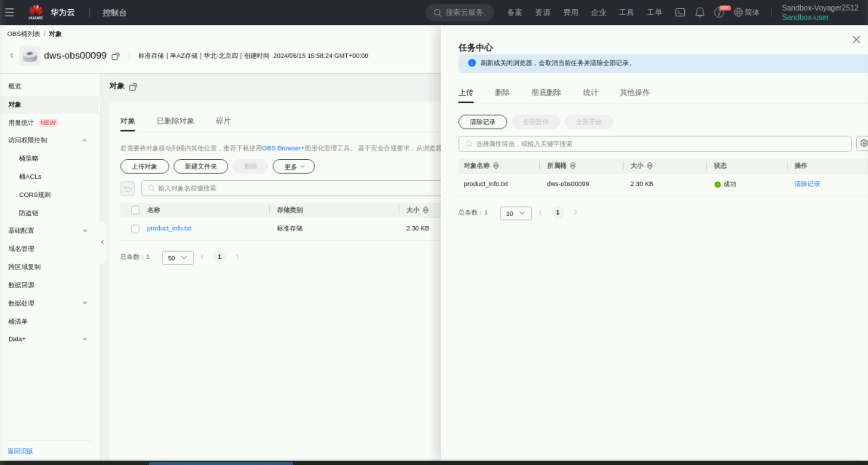Click the bucket icon next to dws-obs00099
Viewport: 868px width, 465px height.
coord(30,56)
